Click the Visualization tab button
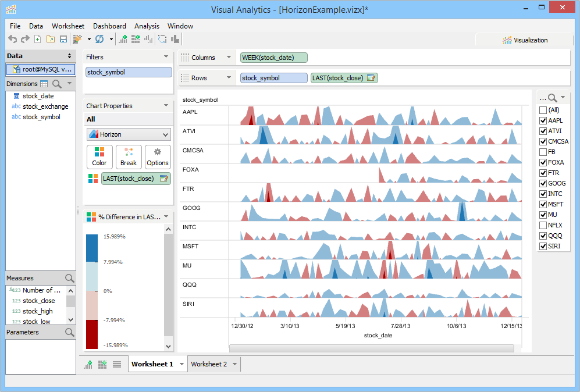The height and width of the screenshot is (392, 580). 525,40
